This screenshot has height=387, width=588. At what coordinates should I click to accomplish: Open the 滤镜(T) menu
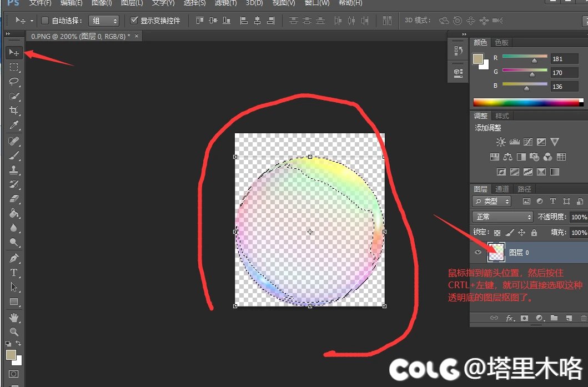click(225, 3)
